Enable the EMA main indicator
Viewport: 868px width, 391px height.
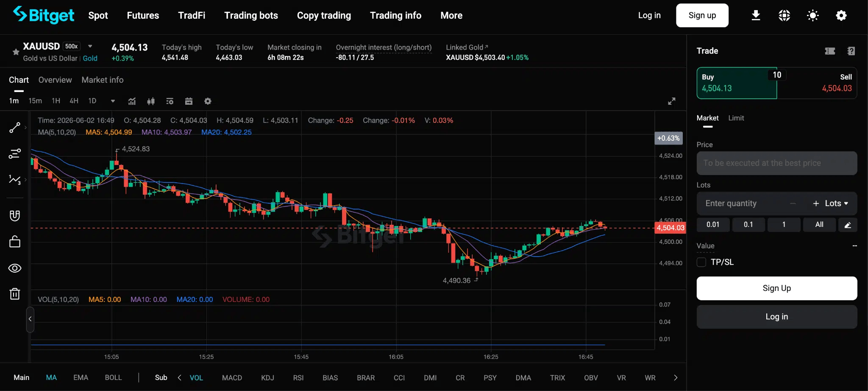pos(81,377)
